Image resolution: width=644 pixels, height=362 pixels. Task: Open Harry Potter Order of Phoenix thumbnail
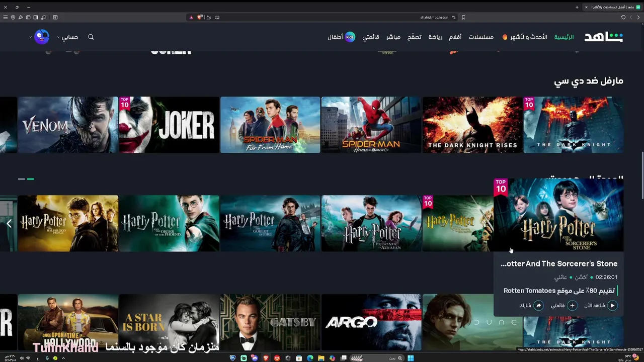(x=169, y=223)
